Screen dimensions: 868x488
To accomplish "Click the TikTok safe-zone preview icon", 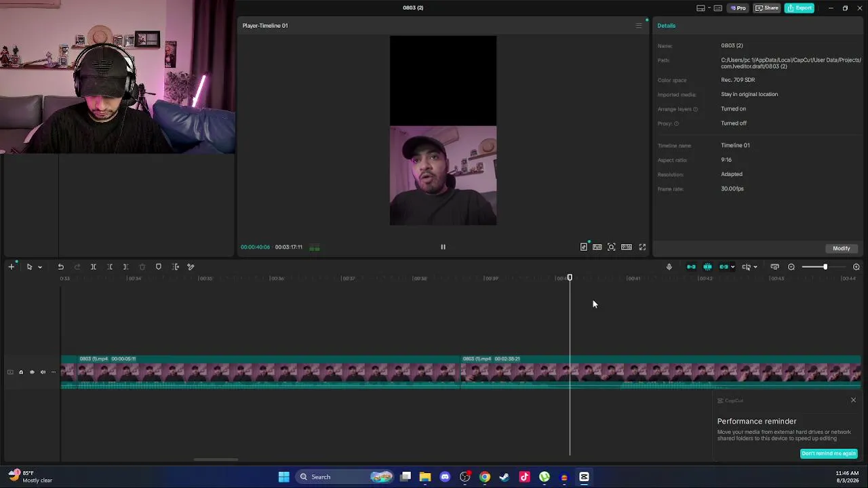I will [584, 247].
